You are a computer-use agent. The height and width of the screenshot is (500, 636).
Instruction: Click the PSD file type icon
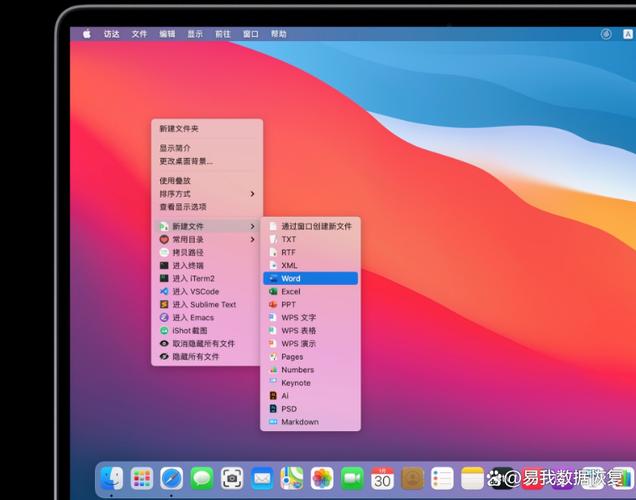[x=273, y=409]
